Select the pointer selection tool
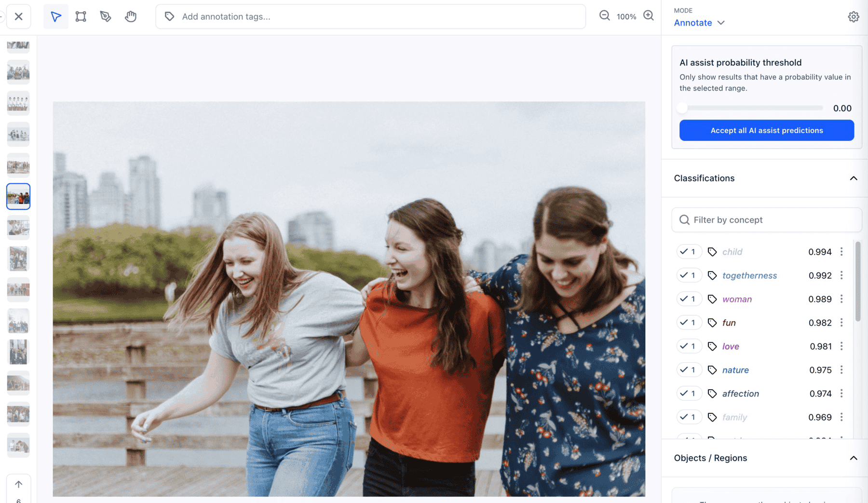The width and height of the screenshot is (868, 503). [56, 16]
